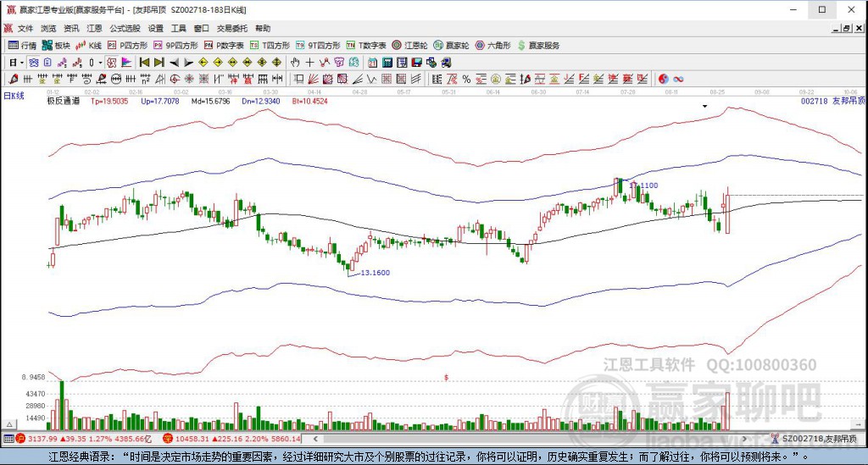
Task: Click the 10458.31 index status entry
Action: click(x=231, y=439)
